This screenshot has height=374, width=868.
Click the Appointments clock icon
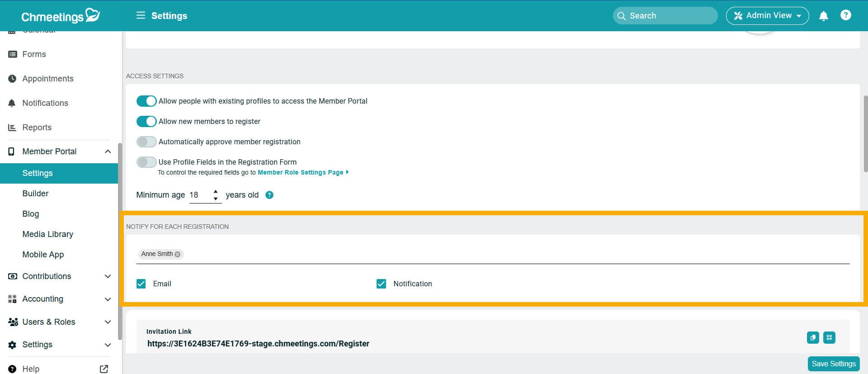coord(12,79)
